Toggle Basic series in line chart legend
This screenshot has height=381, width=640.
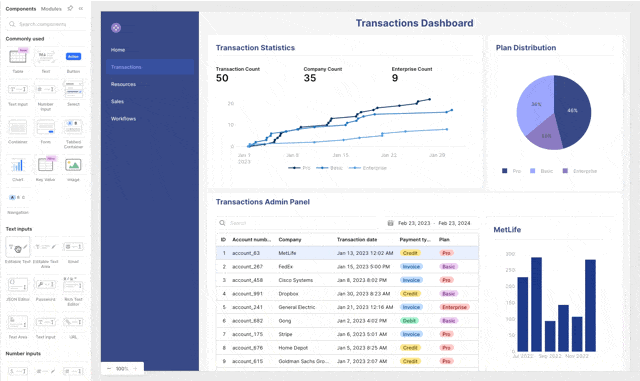[x=329, y=168]
